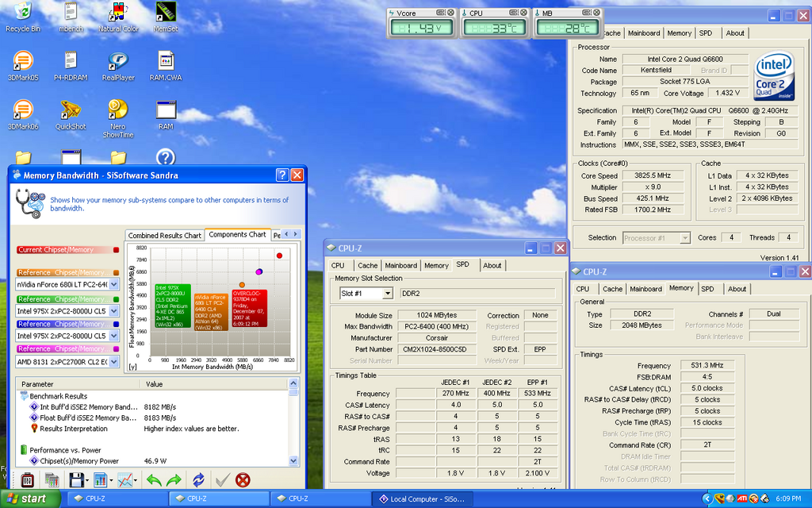This screenshot has height=508, width=812.
Task: Cancel with the red X circle in Sandra
Action: coord(243,480)
